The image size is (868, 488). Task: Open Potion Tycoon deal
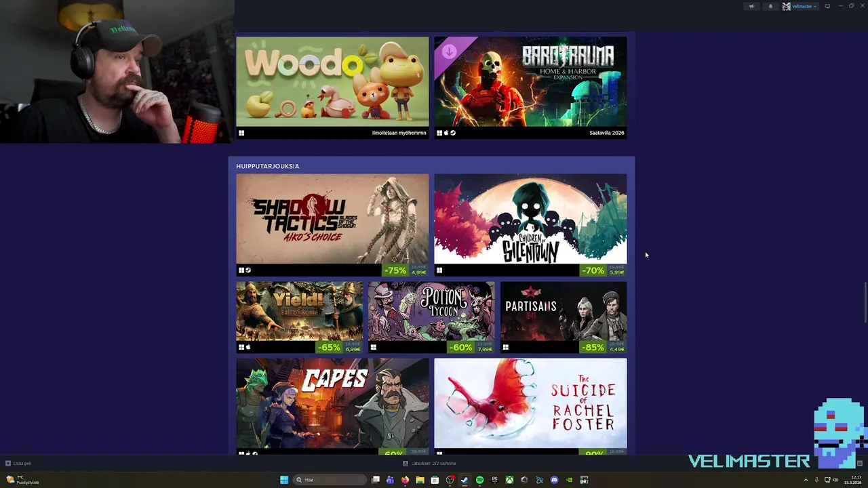coord(431,311)
